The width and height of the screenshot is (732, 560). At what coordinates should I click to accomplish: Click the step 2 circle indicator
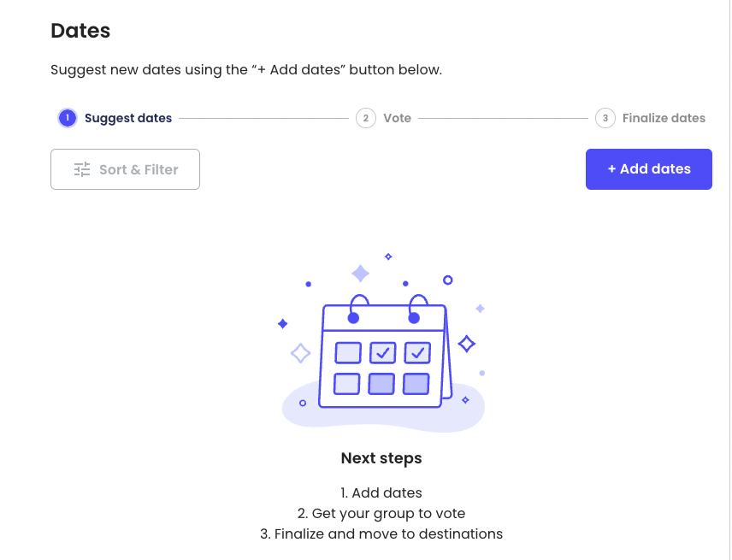365,118
